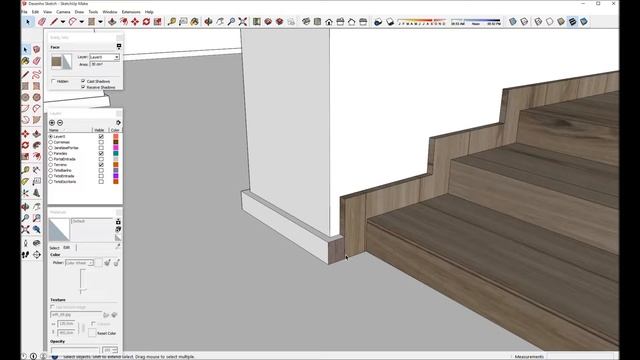Toggle visibility checkbox for Terreno layer

pos(101,164)
